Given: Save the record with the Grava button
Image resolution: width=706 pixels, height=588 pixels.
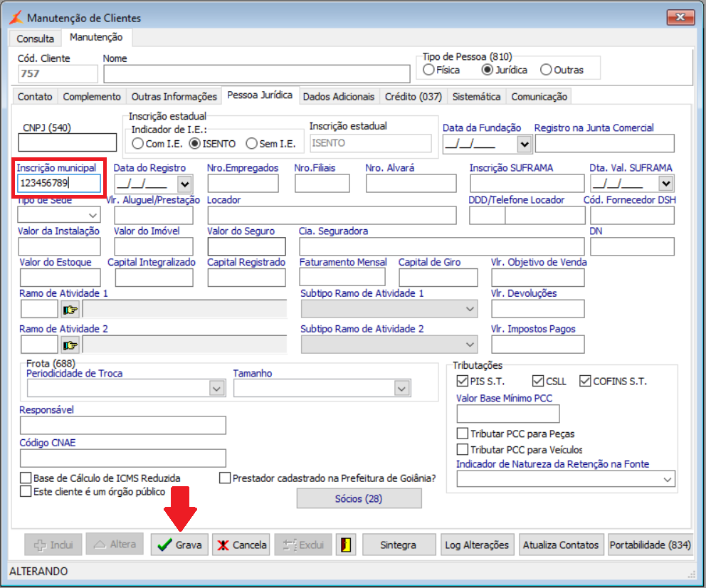Looking at the screenshot, I should (179, 545).
